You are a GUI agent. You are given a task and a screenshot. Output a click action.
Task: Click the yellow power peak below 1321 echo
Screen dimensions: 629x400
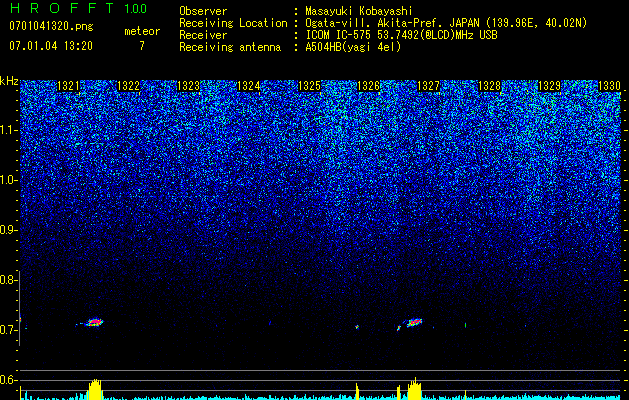(95, 389)
